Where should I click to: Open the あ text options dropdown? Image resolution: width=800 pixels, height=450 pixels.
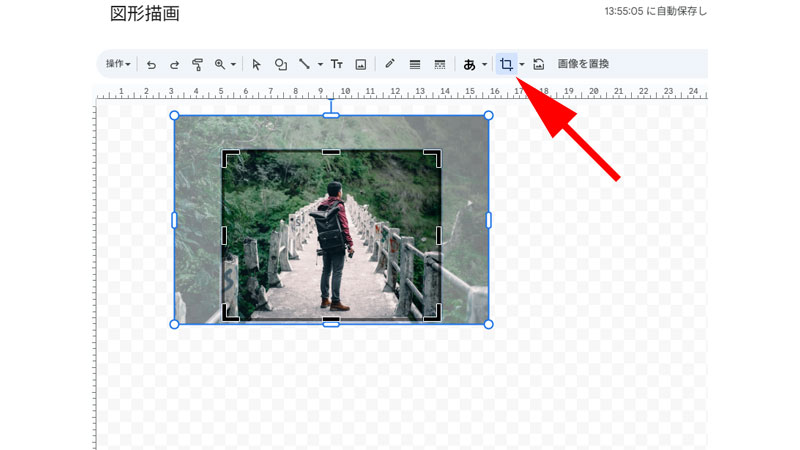point(475,64)
